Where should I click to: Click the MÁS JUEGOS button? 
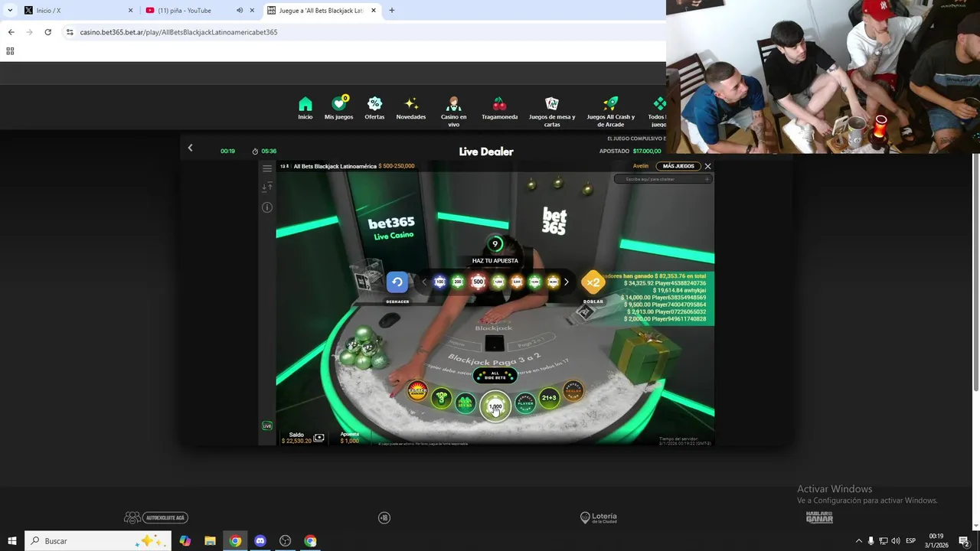678,166
